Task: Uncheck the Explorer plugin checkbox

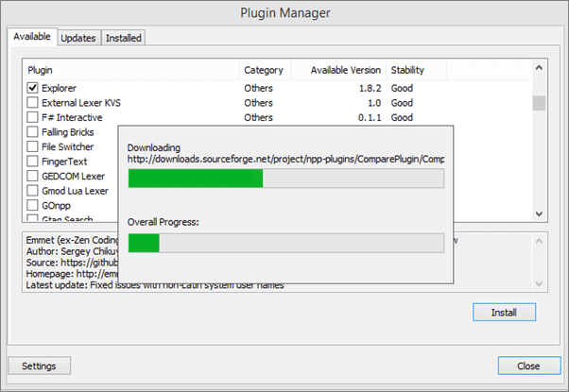Action: pos(33,88)
